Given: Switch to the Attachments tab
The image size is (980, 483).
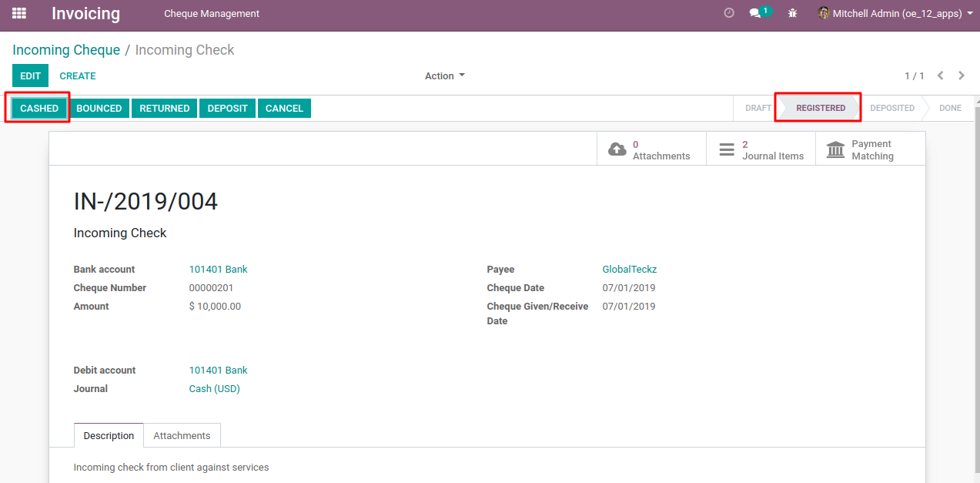Looking at the screenshot, I should 182,435.
